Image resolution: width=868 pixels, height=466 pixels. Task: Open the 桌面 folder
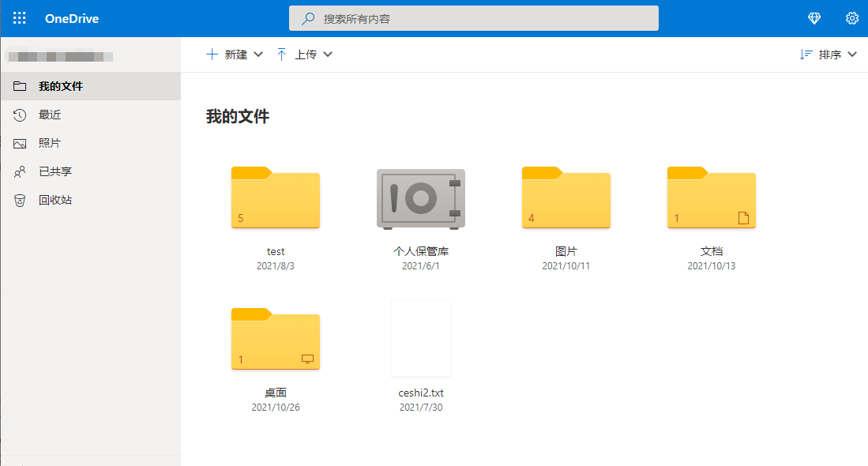coord(276,339)
